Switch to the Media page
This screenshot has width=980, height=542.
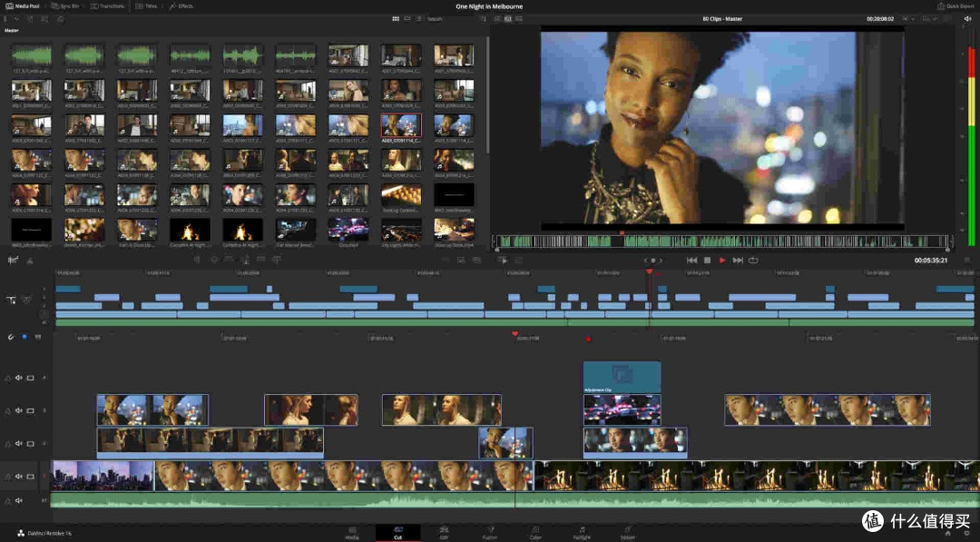(352, 533)
